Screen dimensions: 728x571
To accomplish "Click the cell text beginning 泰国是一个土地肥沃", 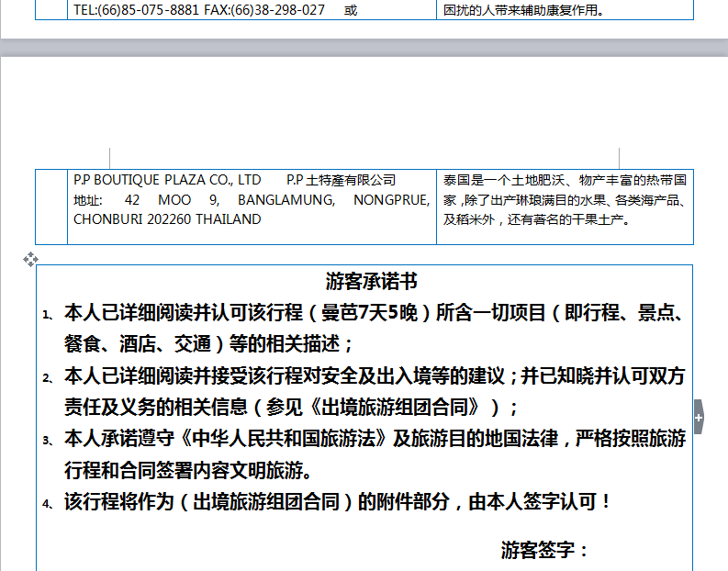I will click(564, 180).
